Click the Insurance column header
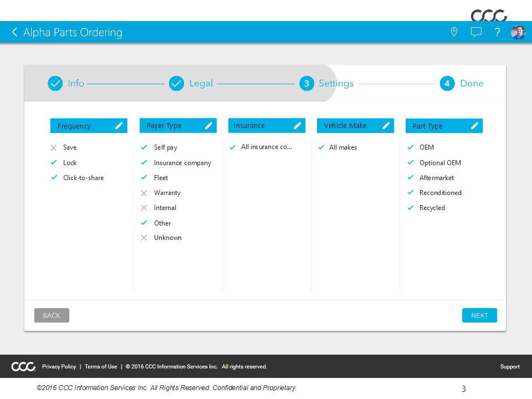The height and width of the screenshot is (399, 532). click(x=267, y=126)
